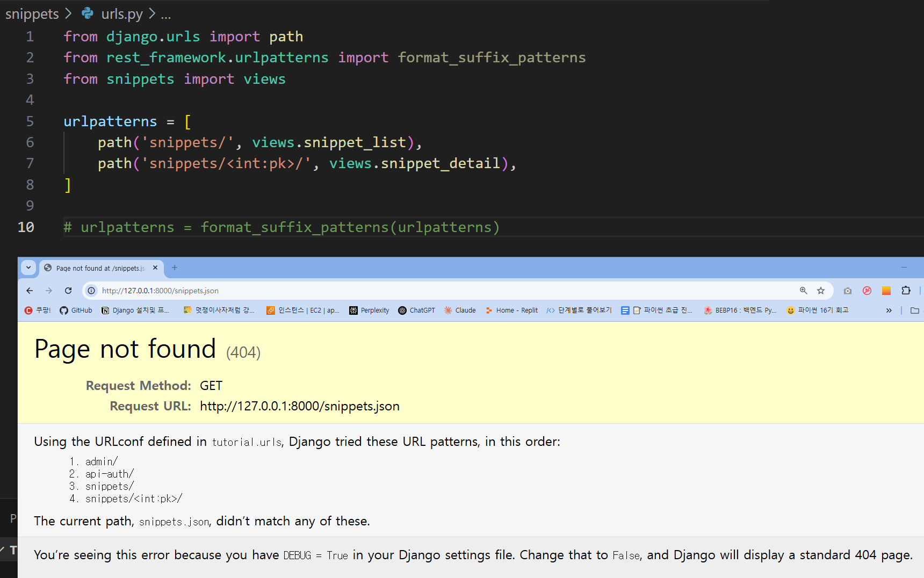
Task: Click the 'admin/' URL pattern entry
Action: click(x=102, y=461)
